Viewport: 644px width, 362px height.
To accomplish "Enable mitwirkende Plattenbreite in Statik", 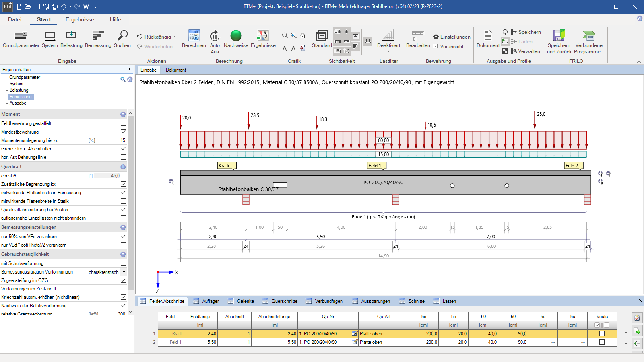I will coord(123,201).
